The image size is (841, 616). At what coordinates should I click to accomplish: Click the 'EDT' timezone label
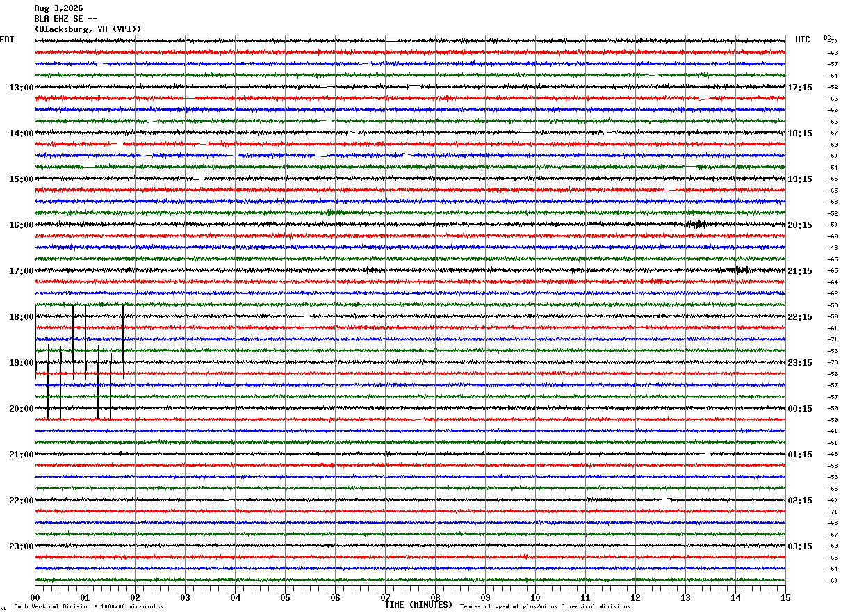7,40
